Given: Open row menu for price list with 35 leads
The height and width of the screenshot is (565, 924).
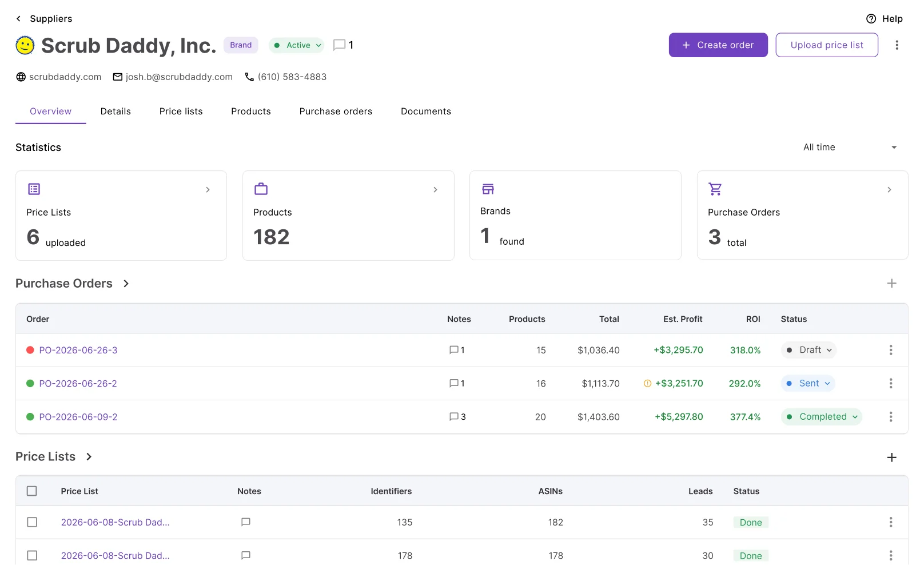Looking at the screenshot, I should pos(890,522).
